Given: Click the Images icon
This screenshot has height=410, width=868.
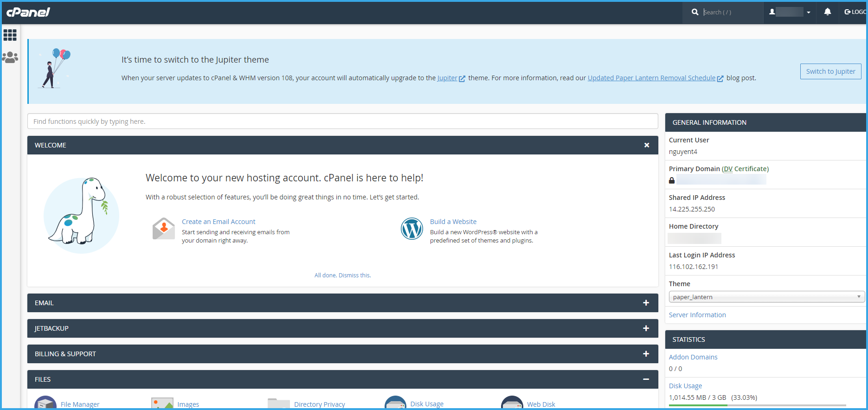Looking at the screenshot, I should (162, 403).
